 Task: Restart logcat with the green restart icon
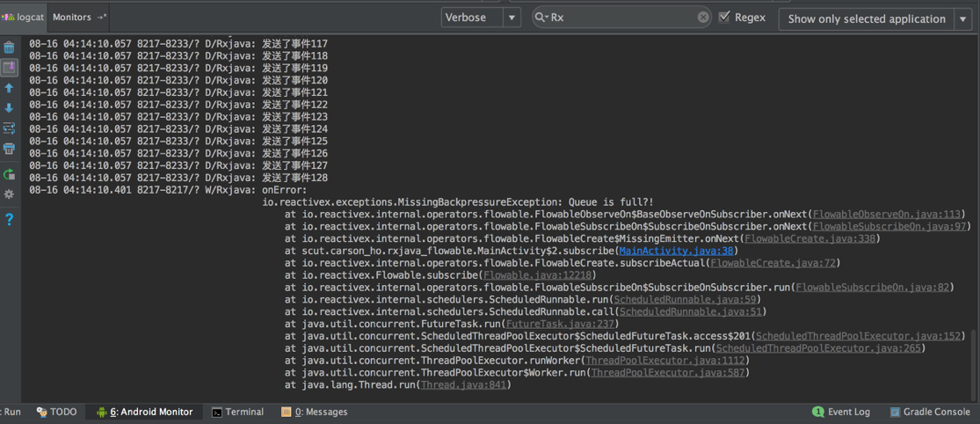click(x=9, y=174)
